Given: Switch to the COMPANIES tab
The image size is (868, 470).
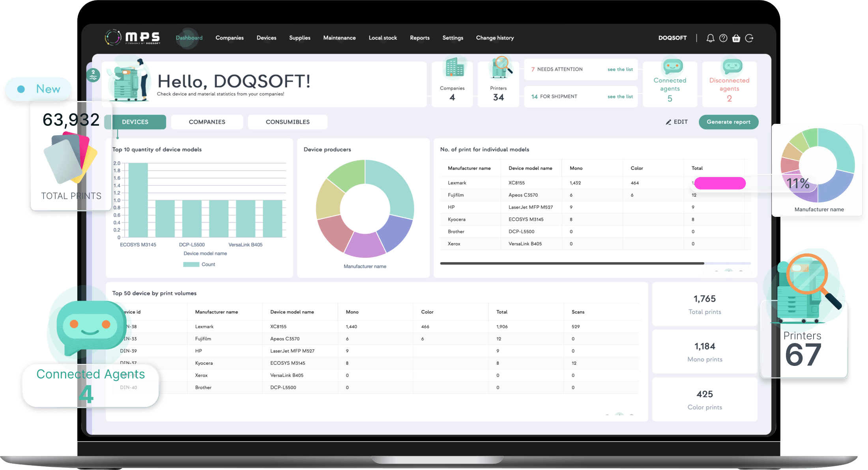Looking at the screenshot, I should pos(207,122).
